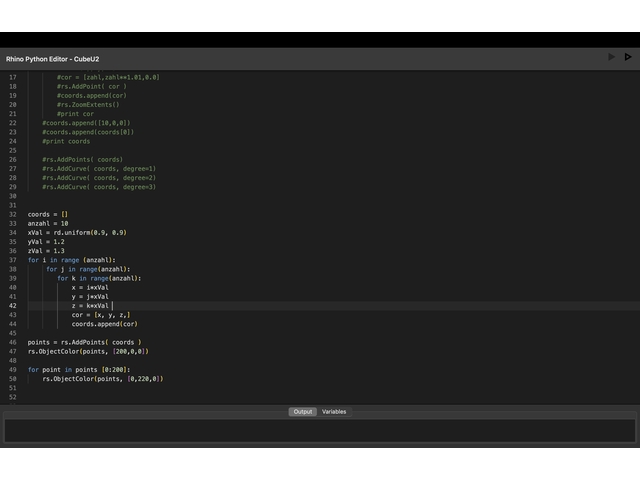This screenshot has height=480, width=640.
Task: Click the commented '#rs.ZoomExtents()' line
Action: pos(88,104)
